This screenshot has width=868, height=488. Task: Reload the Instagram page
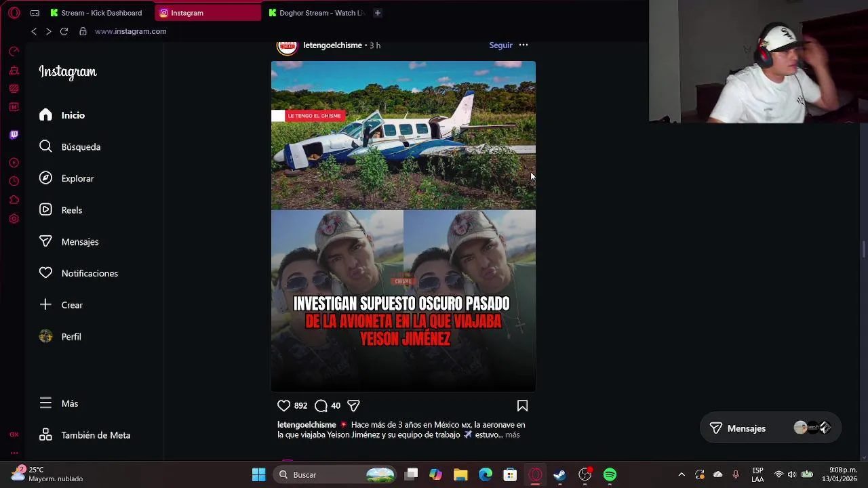[x=64, y=31]
